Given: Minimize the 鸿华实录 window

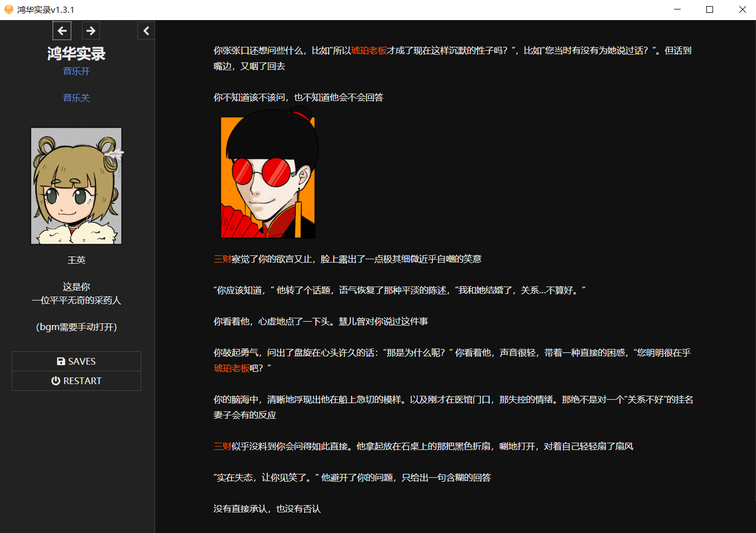Looking at the screenshot, I should [677, 9].
